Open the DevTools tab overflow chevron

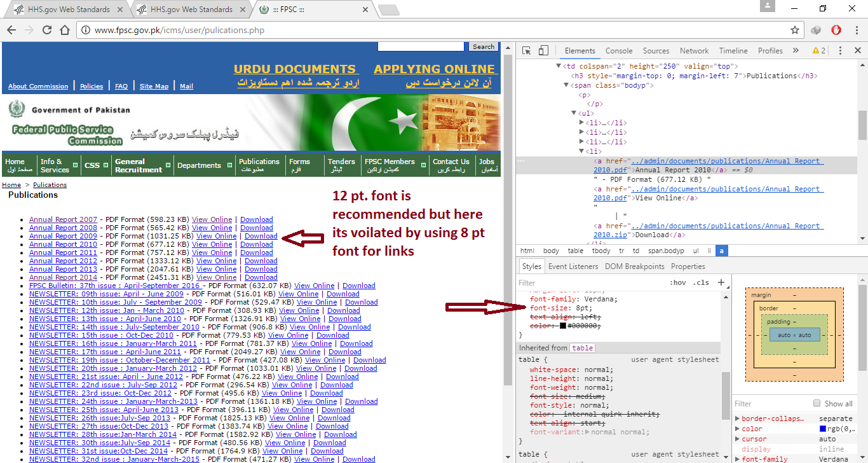(x=796, y=50)
